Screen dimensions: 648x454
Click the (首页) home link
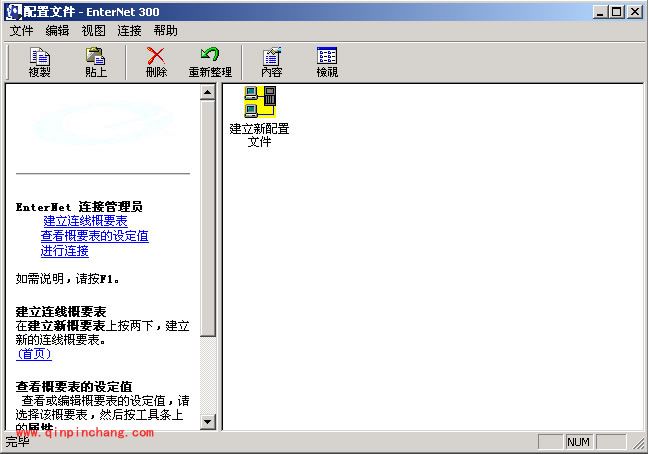(x=34, y=354)
